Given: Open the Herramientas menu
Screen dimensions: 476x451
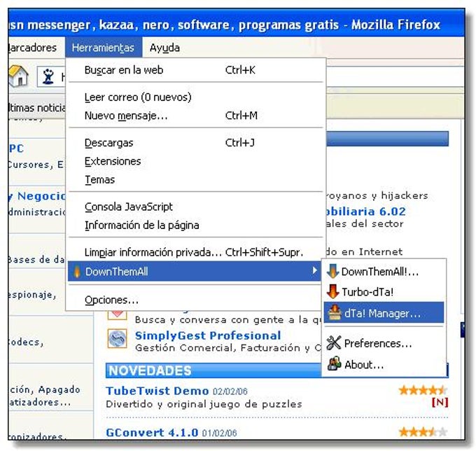Looking at the screenshot, I should [x=103, y=48].
